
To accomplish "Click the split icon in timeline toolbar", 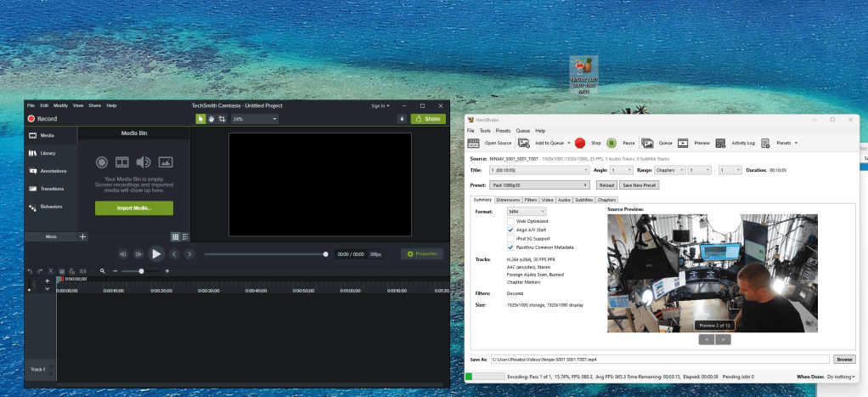I will tap(82, 271).
